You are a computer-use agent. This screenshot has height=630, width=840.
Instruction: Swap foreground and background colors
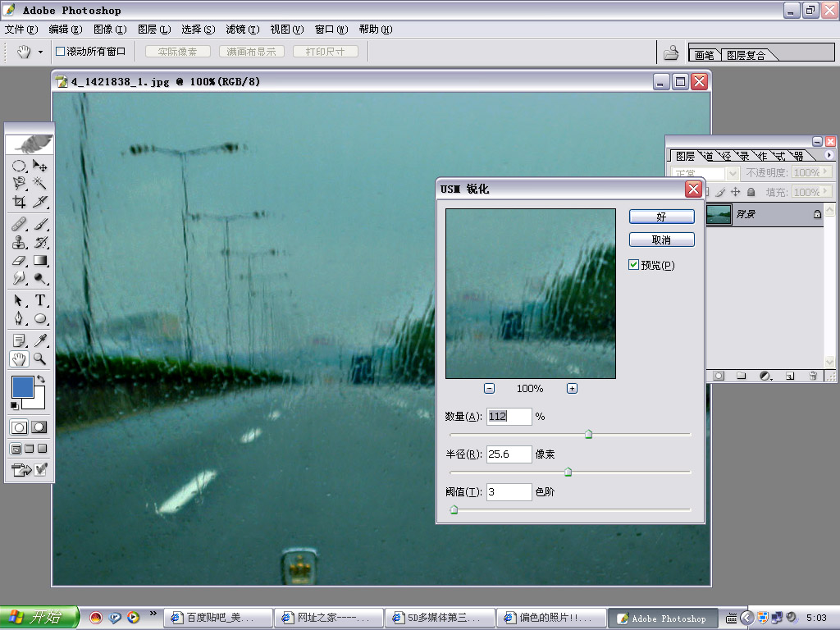pos(41,379)
